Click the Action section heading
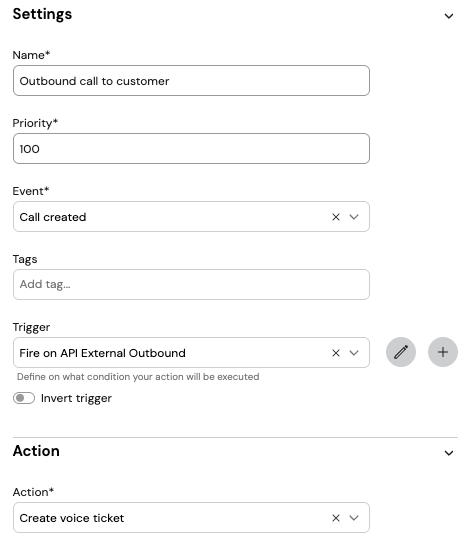Image resolution: width=472 pixels, height=553 pixels. tap(36, 451)
